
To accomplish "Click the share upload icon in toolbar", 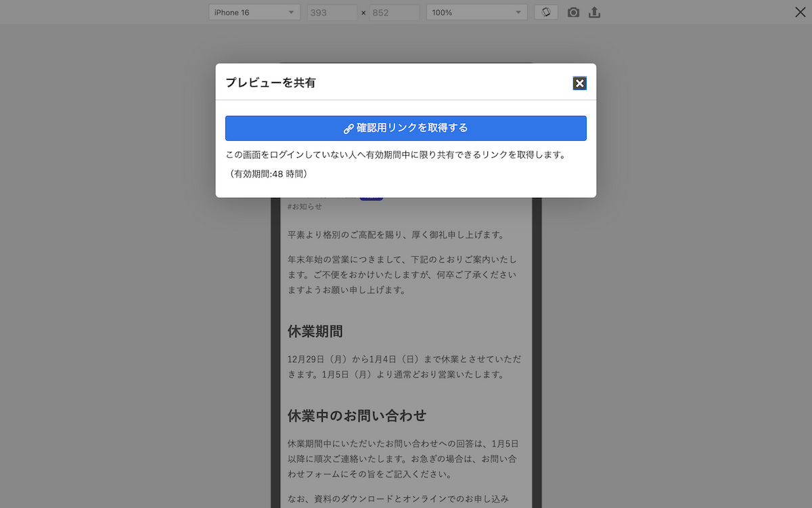I will click(594, 12).
